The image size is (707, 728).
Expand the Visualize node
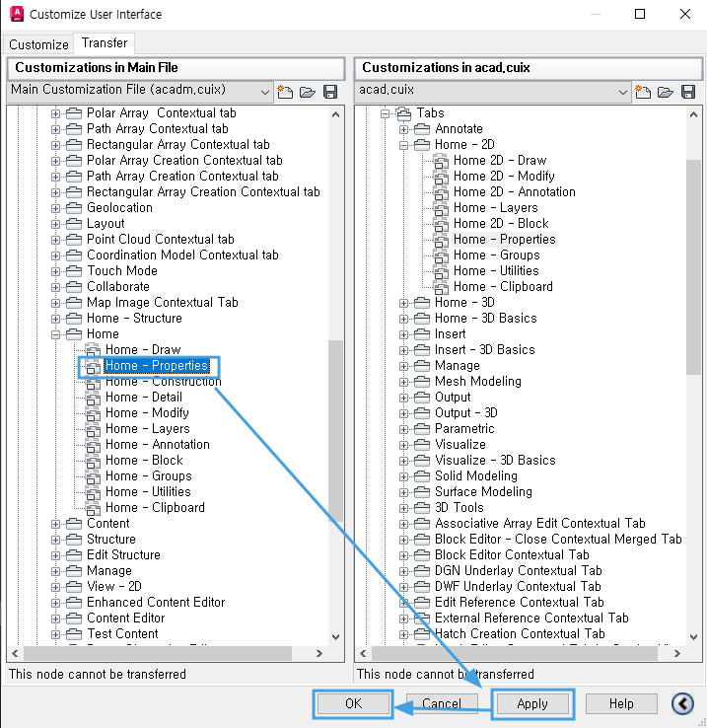pyautogui.click(x=403, y=445)
